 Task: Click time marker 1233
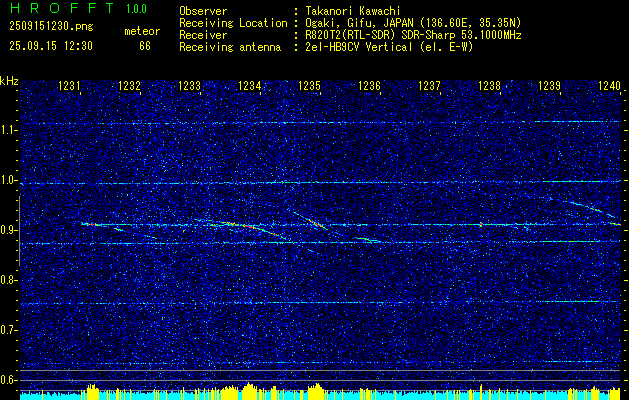(189, 85)
